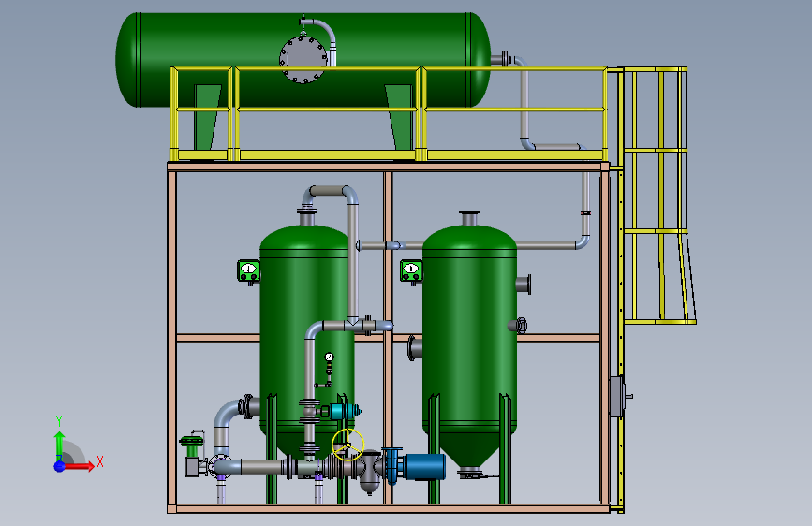Select the frame's top horizontal beam
Viewport: 812px width, 526px height.
tap(389, 167)
